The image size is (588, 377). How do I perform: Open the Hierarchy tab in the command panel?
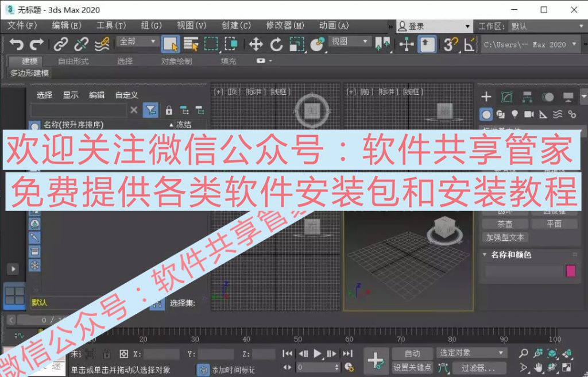coord(527,97)
